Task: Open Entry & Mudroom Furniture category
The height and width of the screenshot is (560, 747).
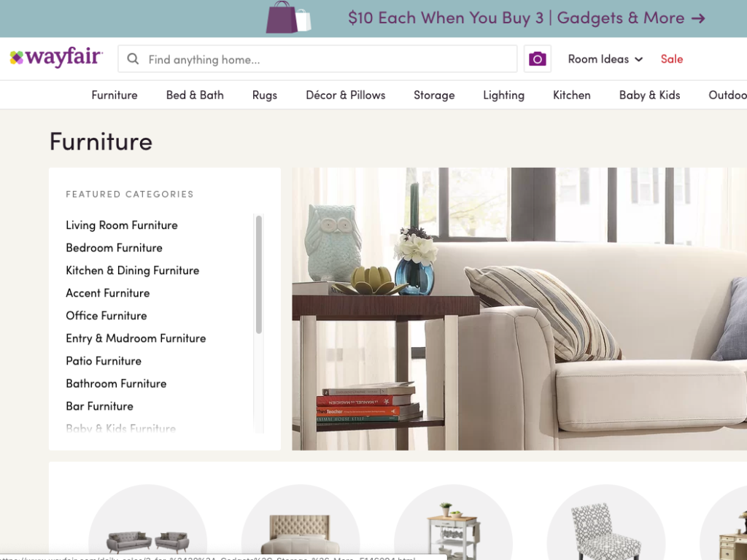Action: [136, 338]
